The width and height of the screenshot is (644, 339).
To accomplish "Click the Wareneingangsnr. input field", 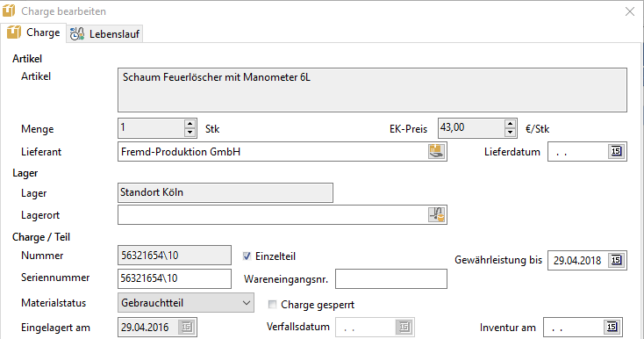I will coord(391,279).
